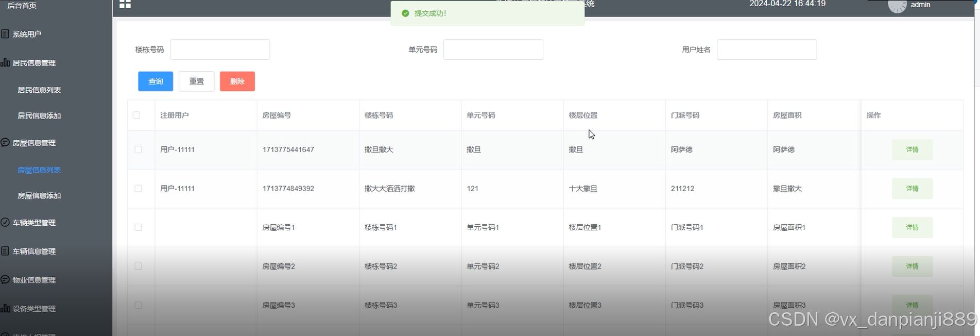Click cell 撒大大洒洒打撒
The height and width of the screenshot is (336, 980).
[x=390, y=189]
